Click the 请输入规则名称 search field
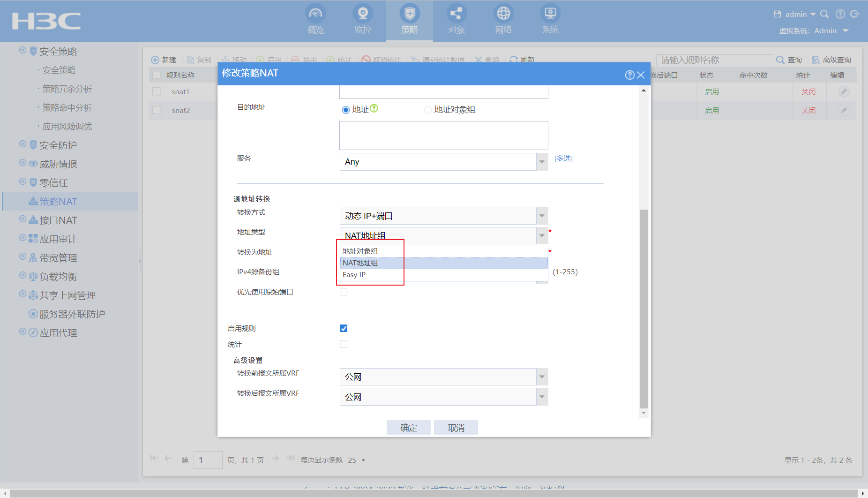 tap(714, 60)
